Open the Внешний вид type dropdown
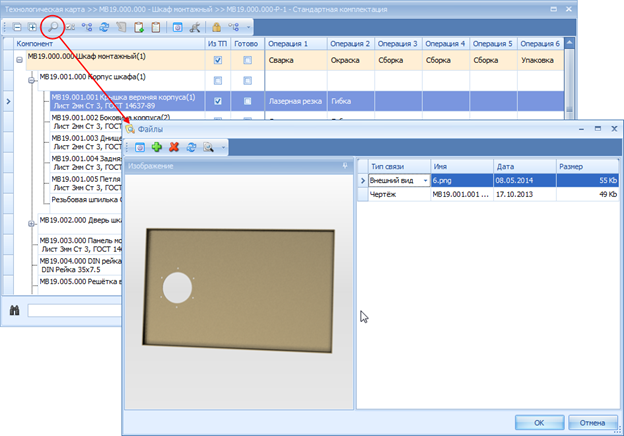Viewport: 624px width, 436px height. (x=425, y=180)
